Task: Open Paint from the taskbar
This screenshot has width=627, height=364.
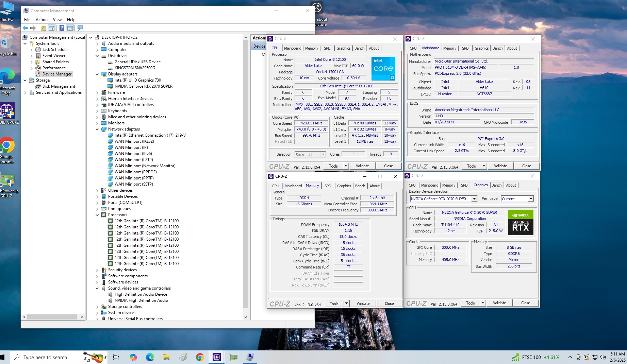Action: [x=183, y=357]
